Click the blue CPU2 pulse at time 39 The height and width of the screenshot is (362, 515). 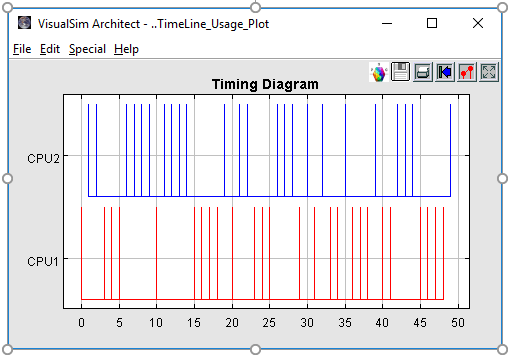375,150
